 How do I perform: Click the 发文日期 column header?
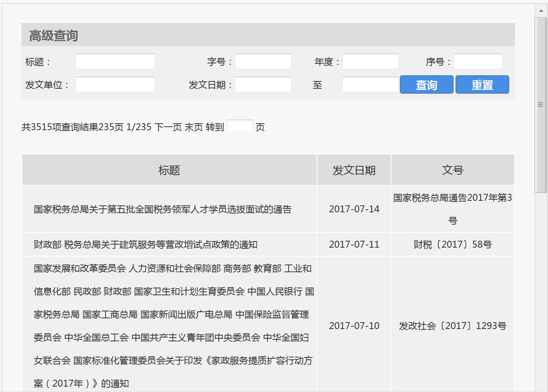[354, 170]
